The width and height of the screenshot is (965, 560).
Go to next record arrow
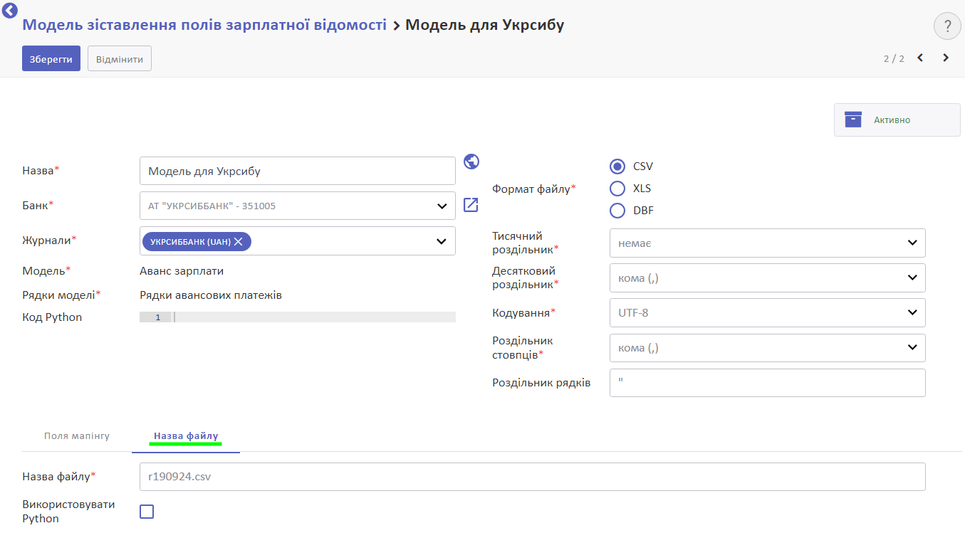(x=946, y=58)
